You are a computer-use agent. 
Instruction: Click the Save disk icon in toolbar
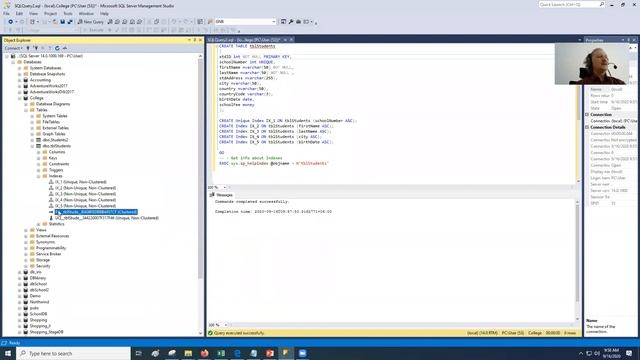[62, 22]
